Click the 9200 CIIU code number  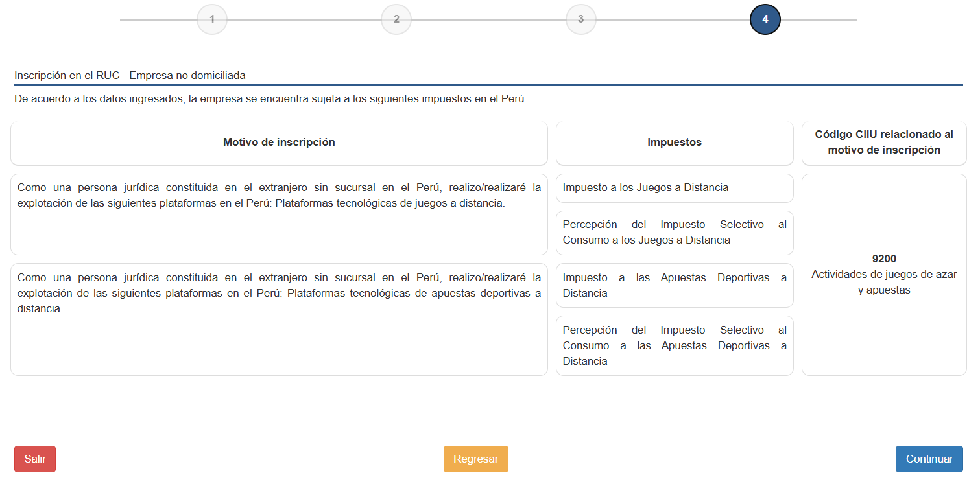click(x=884, y=259)
